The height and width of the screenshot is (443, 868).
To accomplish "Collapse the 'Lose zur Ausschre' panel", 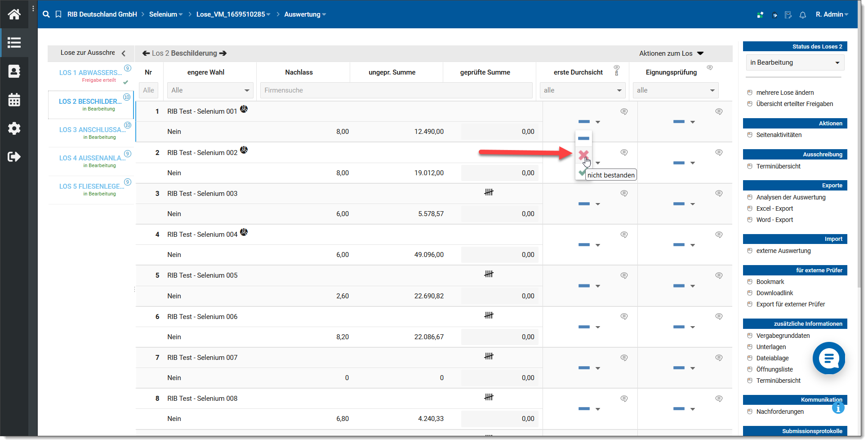I will point(124,53).
